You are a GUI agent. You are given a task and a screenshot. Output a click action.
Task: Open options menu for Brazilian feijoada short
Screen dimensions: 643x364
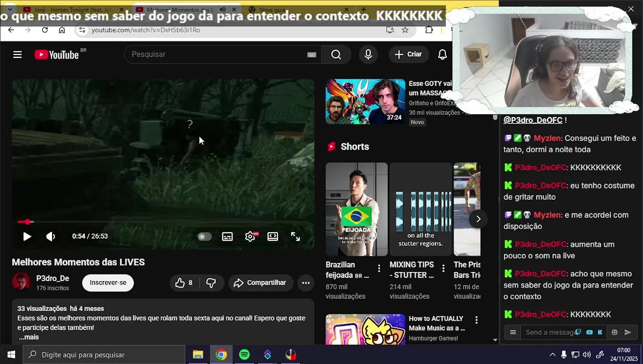click(379, 268)
